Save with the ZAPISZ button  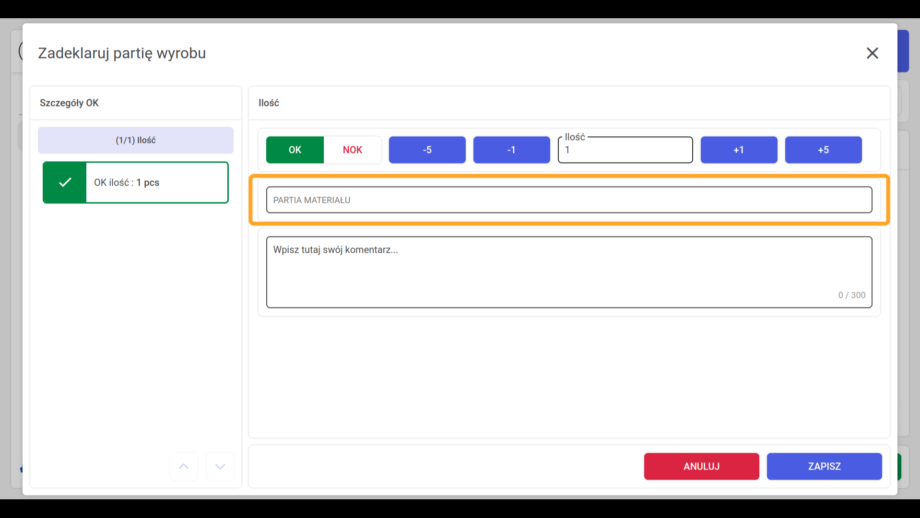click(x=824, y=466)
